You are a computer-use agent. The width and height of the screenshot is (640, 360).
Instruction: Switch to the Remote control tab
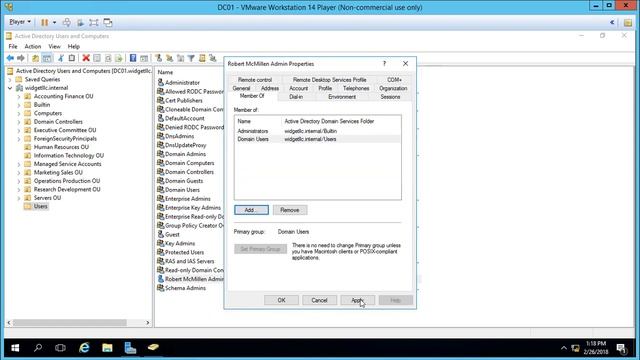255,80
